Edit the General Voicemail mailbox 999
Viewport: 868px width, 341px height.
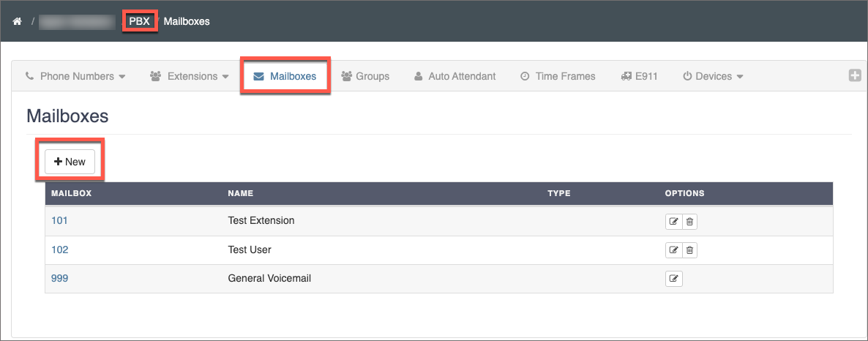[x=673, y=279]
